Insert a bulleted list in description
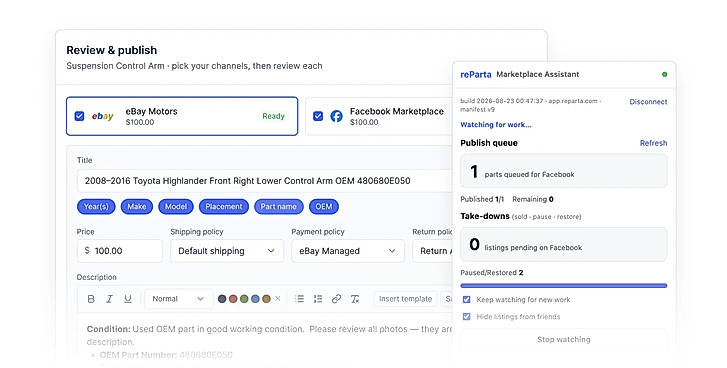Viewport: 727px width, 368px height. coord(300,299)
